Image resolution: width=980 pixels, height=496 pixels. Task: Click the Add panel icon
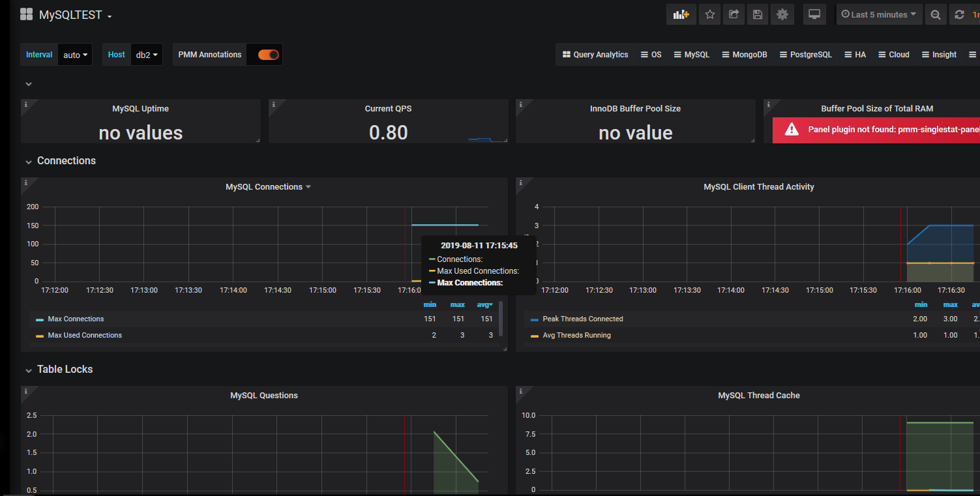(681, 14)
